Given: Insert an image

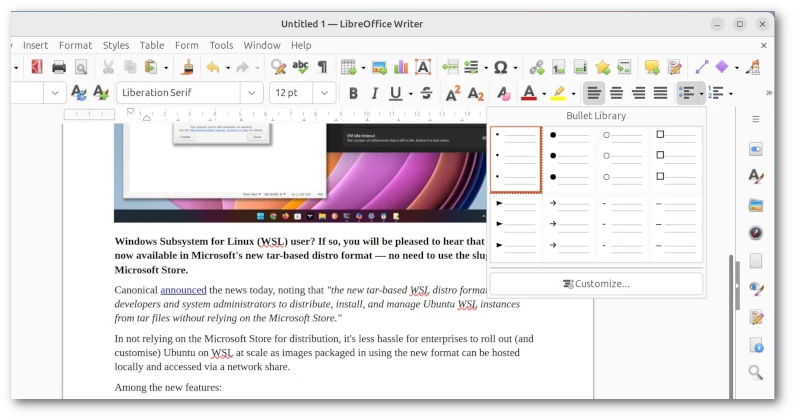Looking at the screenshot, I should click(379, 67).
